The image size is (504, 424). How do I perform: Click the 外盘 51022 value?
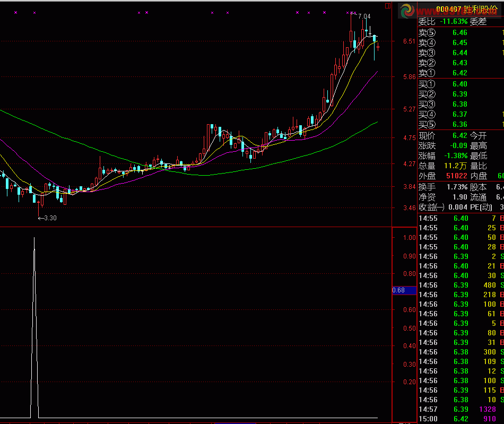coord(457,176)
